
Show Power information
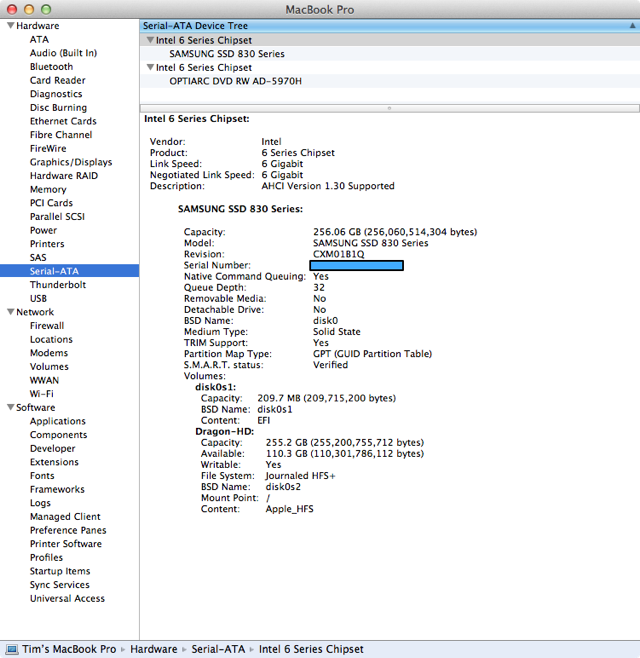click(x=43, y=230)
